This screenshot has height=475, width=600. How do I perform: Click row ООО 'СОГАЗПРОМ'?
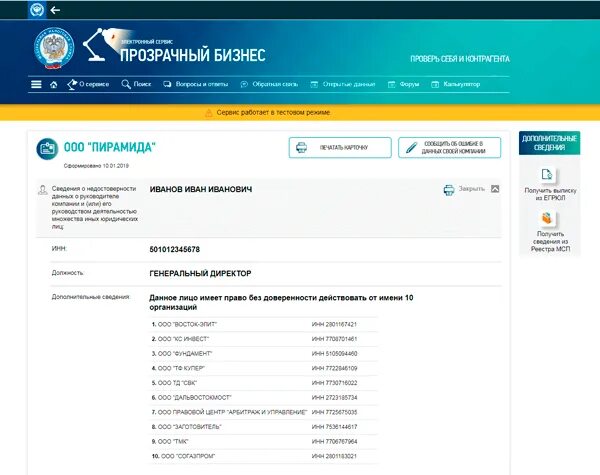pyautogui.click(x=263, y=456)
